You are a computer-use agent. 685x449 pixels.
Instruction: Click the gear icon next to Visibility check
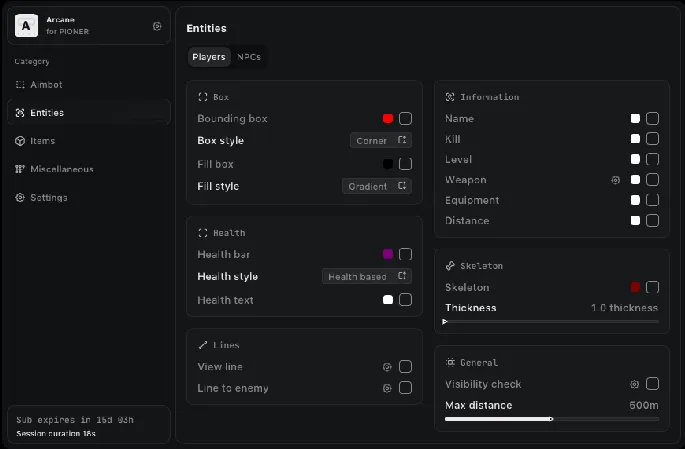pos(634,384)
